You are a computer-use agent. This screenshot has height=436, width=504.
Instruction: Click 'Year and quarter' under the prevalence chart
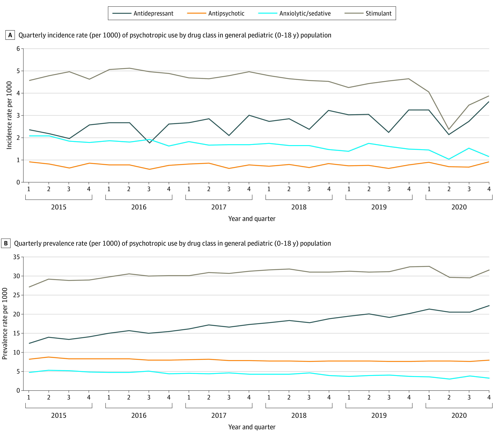pyautogui.click(x=252, y=427)
